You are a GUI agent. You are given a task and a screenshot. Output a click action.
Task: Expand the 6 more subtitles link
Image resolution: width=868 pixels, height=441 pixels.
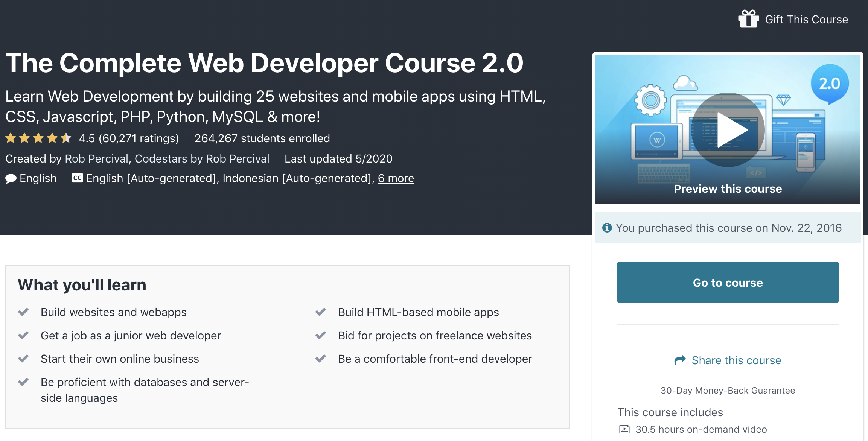[396, 178]
